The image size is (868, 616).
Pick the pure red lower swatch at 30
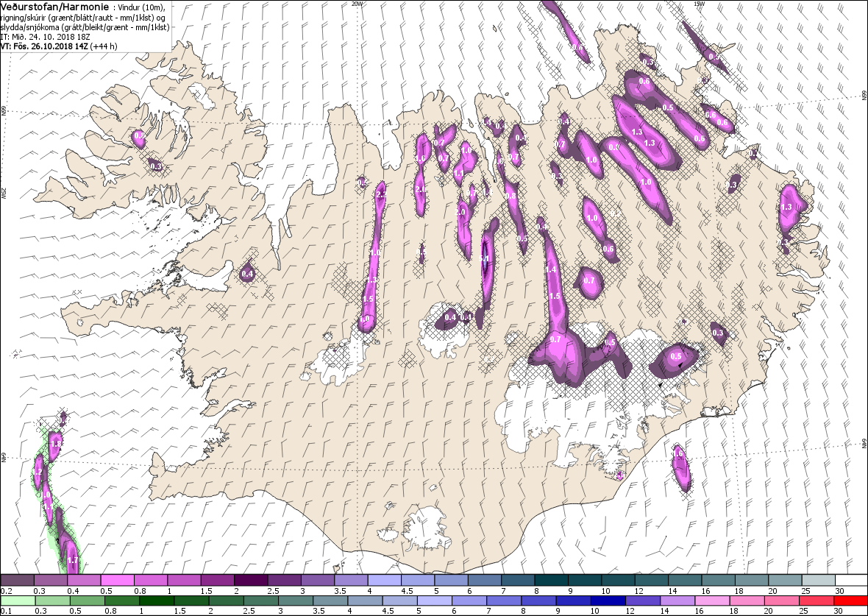tap(850, 601)
